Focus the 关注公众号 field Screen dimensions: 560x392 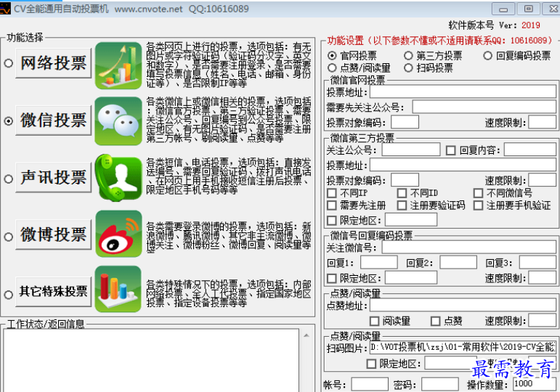click(410, 150)
